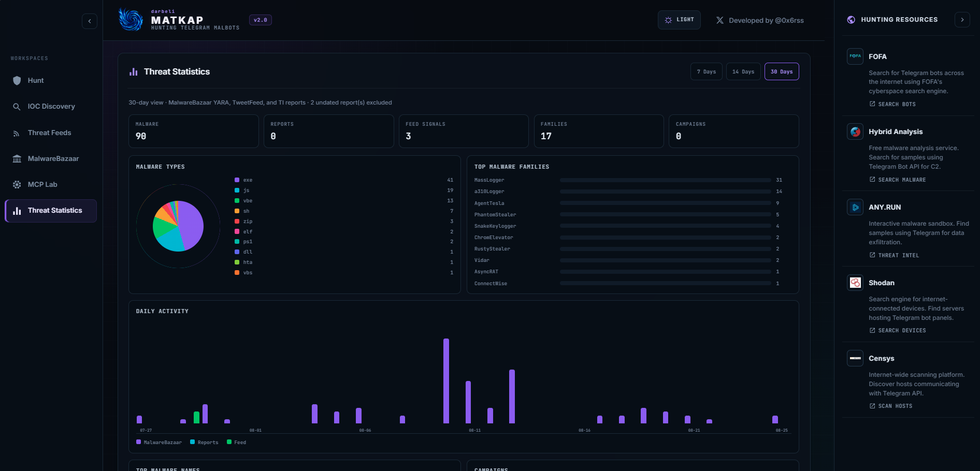Follow the THREAT INTEL link
The width and height of the screenshot is (980, 471).
[895, 255]
